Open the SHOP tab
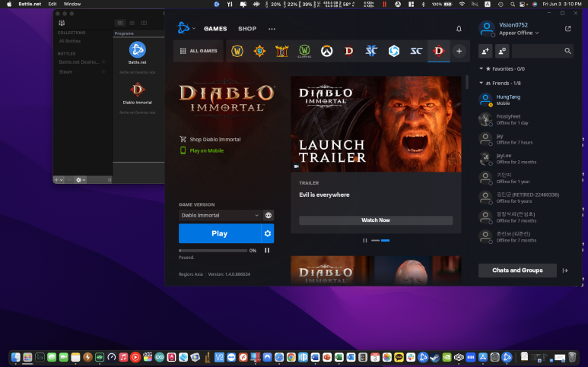This screenshot has height=367, width=588. pyautogui.click(x=247, y=29)
